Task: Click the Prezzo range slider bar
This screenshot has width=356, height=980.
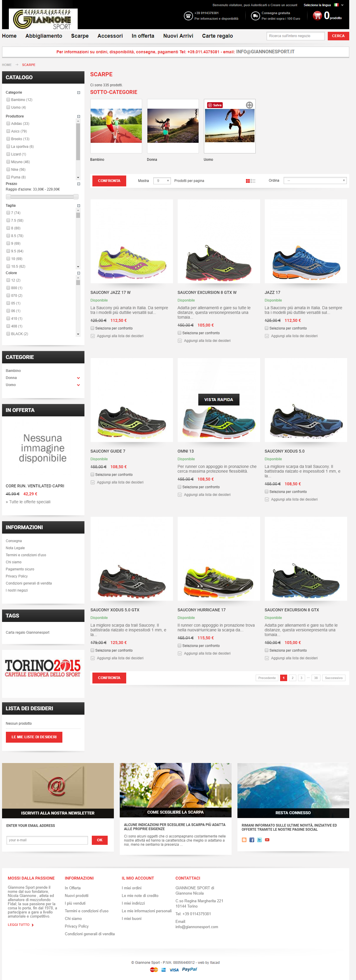Action: (x=42, y=197)
